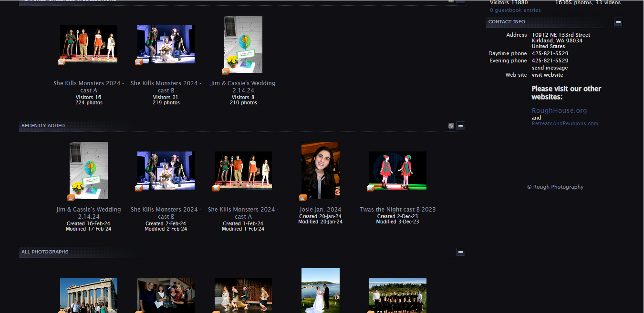The image size is (644, 313).
Task: Go to RoughHouse.org
Action: (559, 111)
